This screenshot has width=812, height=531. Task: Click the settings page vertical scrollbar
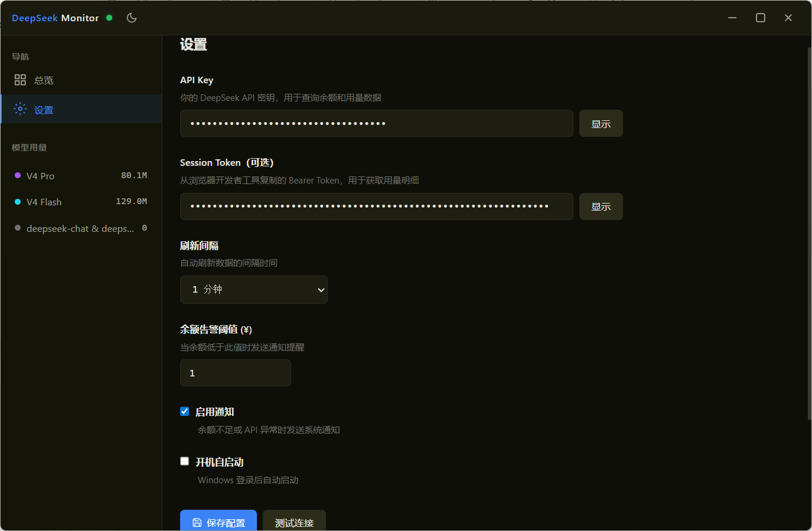coord(809,233)
